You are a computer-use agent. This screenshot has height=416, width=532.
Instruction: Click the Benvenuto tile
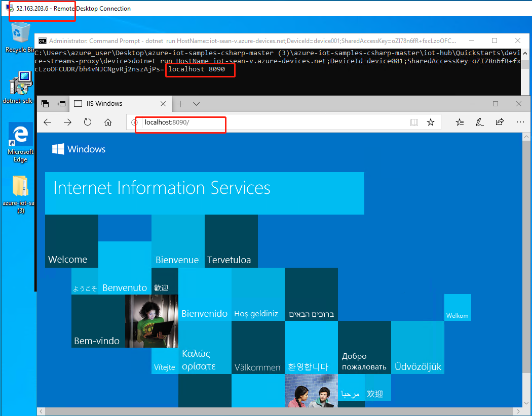pos(125,268)
